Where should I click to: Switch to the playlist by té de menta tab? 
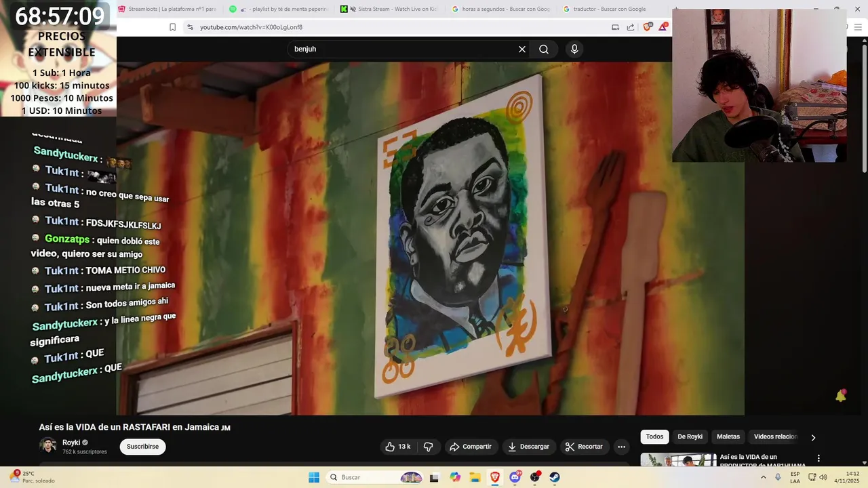click(279, 9)
